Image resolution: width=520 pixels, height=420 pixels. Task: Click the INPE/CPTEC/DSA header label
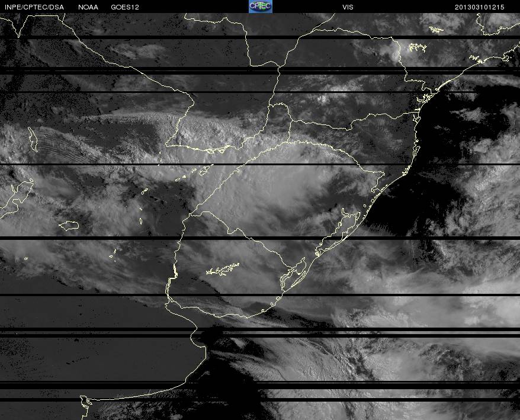[34, 7]
